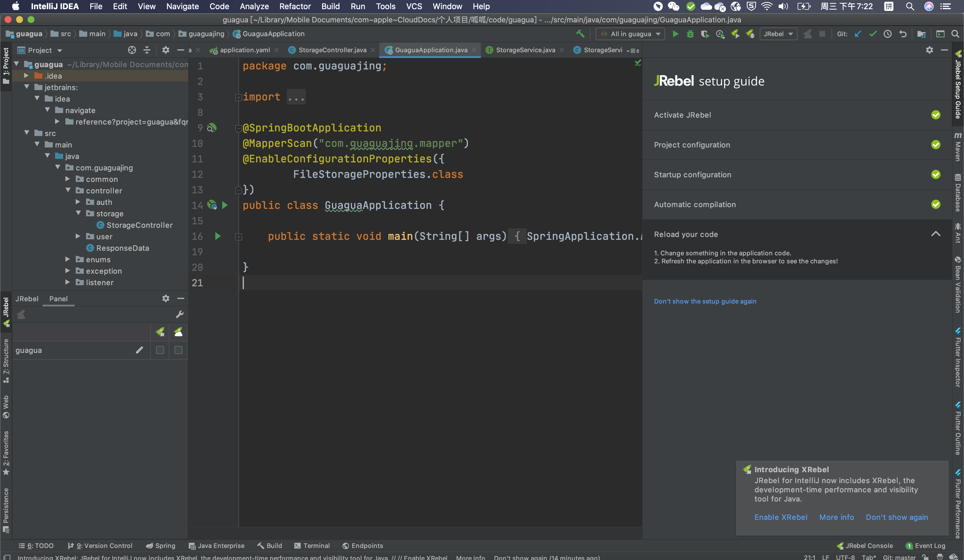This screenshot has width=964, height=560.
Task: Open the JRebel dropdown in toolbar
Action: [778, 34]
